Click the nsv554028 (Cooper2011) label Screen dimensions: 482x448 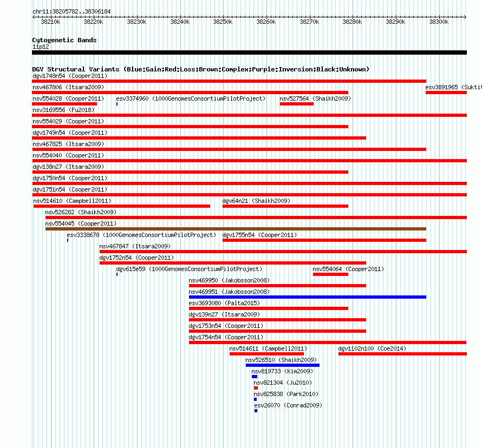pyautogui.click(x=68, y=98)
